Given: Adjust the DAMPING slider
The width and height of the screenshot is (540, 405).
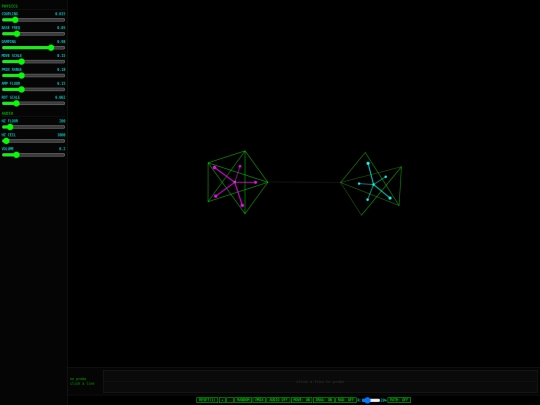Looking at the screenshot, I should (x=33, y=48).
